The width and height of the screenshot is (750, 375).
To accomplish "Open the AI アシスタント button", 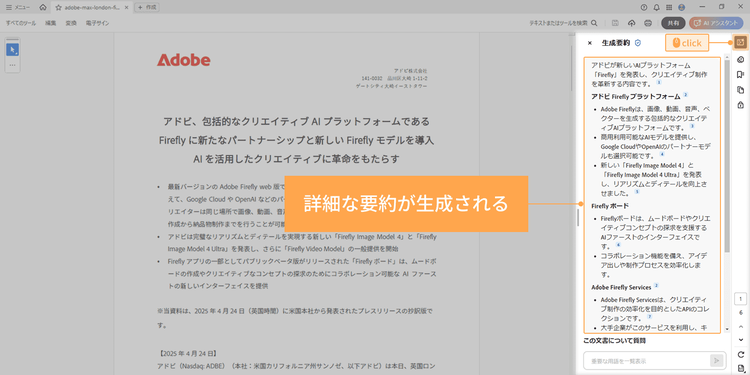I will [716, 23].
